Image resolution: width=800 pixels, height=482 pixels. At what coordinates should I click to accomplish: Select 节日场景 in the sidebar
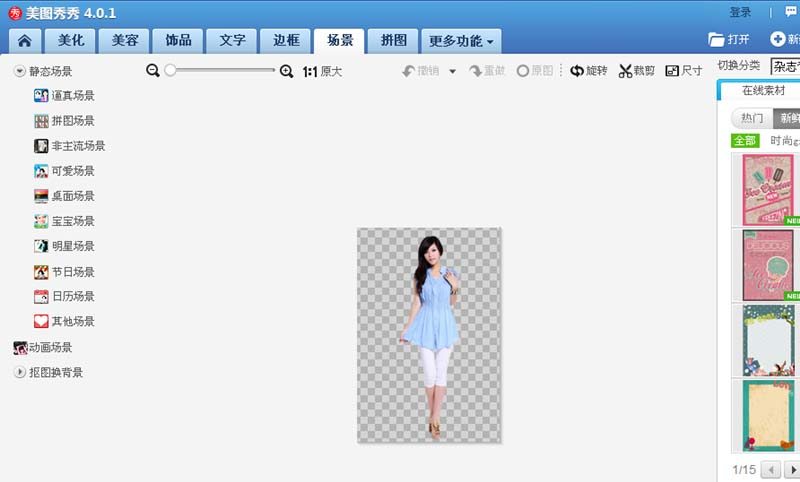pyautogui.click(x=64, y=272)
